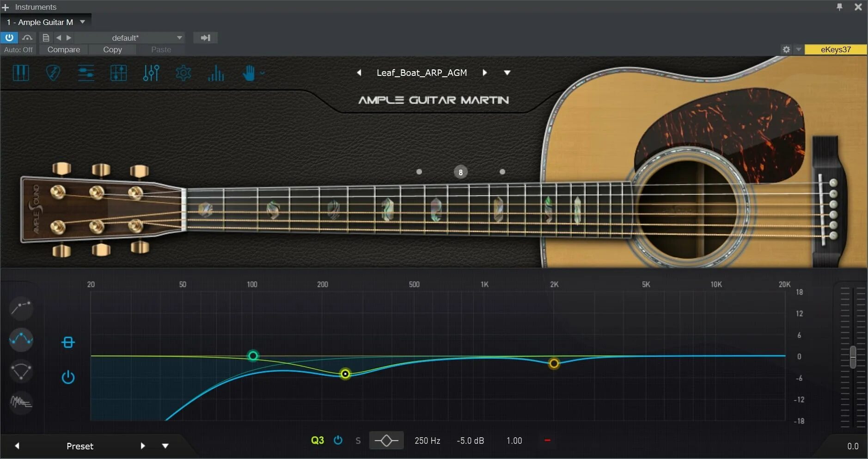
Task: Go to next EQ Preset arrow
Action: click(143, 446)
